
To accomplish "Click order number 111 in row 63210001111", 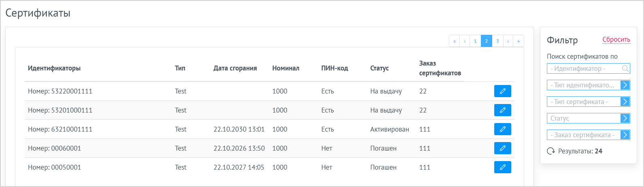I will pyautogui.click(x=425, y=129).
